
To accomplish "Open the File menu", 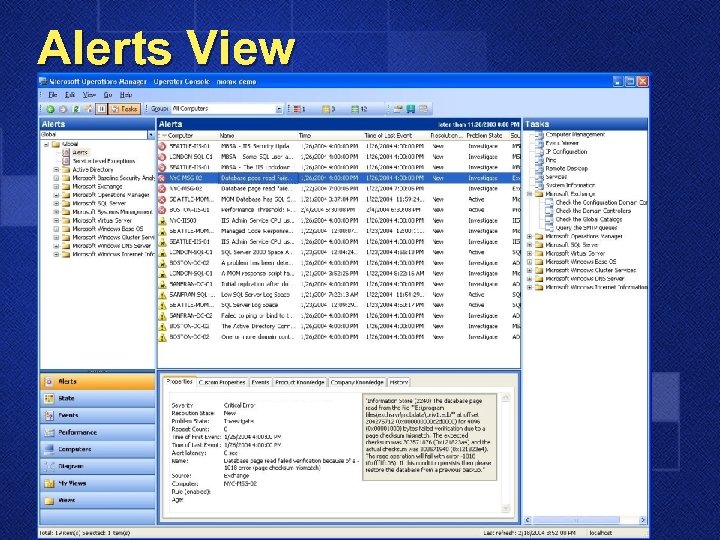I will pos(53,95).
